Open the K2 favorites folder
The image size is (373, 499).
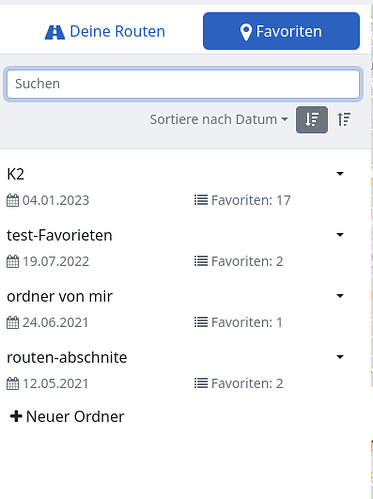15,174
